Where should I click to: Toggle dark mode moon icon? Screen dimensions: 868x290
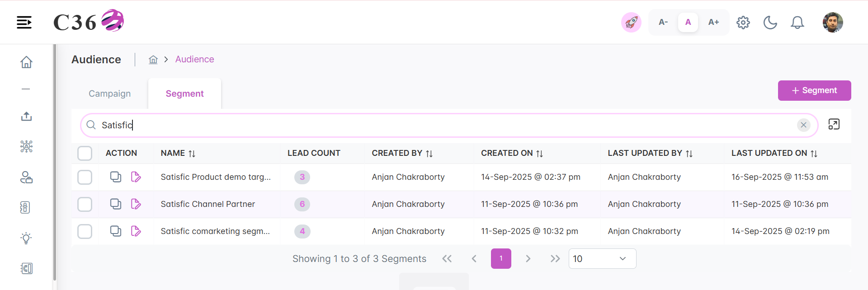[x=770, y=22]
